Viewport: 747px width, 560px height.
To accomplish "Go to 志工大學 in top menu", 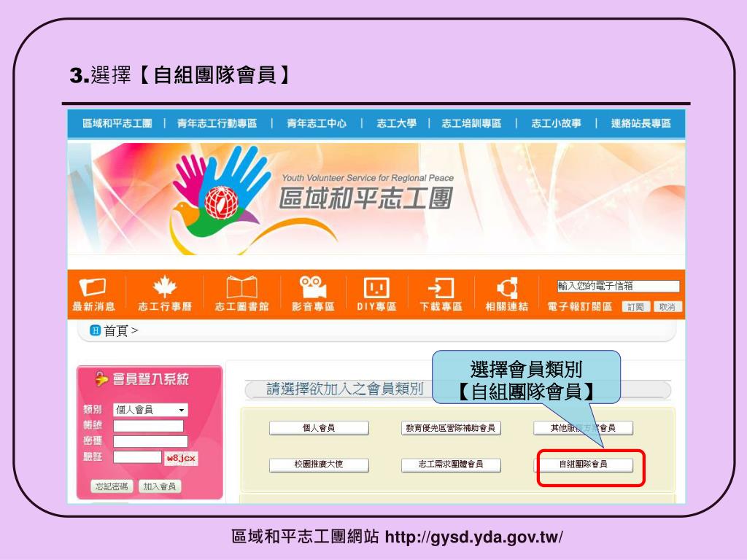I will (x=396, y=123).
